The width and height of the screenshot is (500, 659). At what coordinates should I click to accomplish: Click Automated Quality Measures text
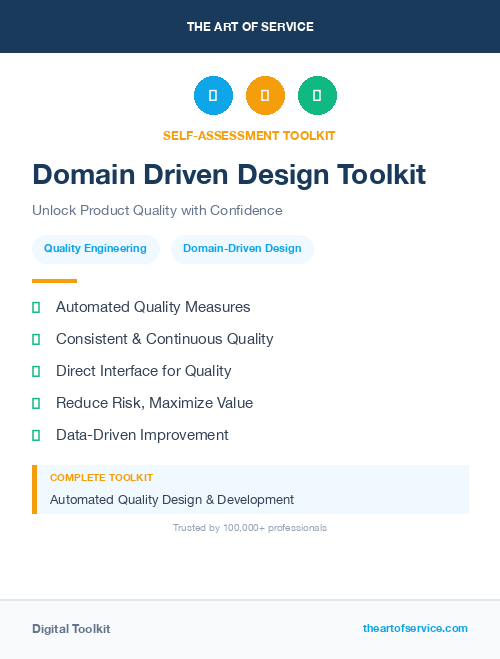click(x=153, y=307)
